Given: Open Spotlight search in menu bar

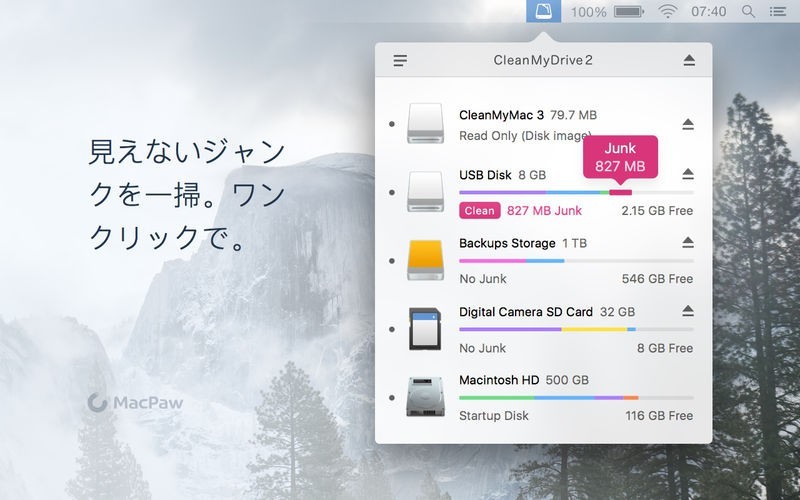Looking at the screenshot, I should 748,11.
